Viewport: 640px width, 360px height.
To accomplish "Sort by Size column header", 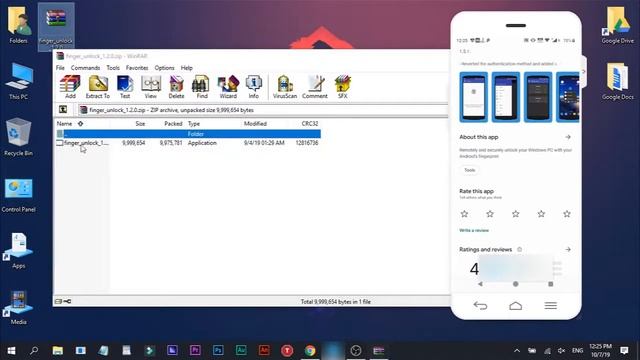I will (x=140, y=124).
